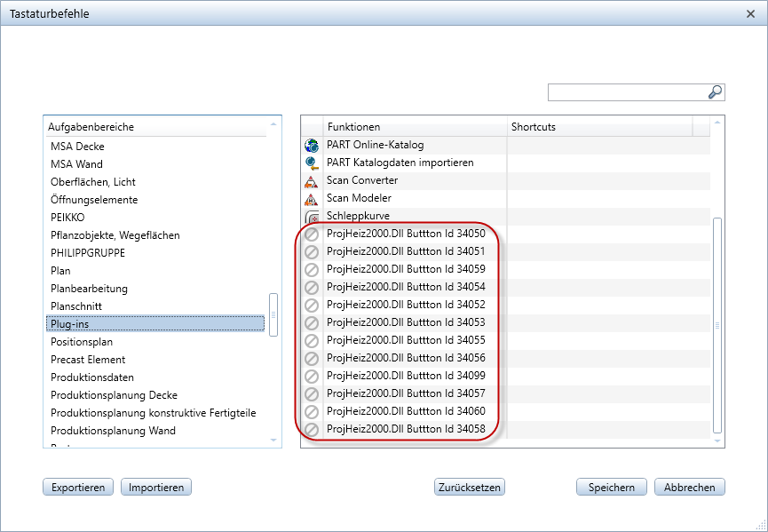Click the scroll up arrow in Funktionen list

coord(717,123)
